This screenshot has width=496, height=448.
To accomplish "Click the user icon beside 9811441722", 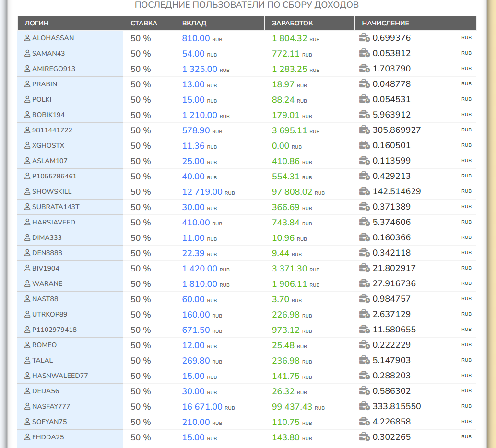I will (27, 130).
